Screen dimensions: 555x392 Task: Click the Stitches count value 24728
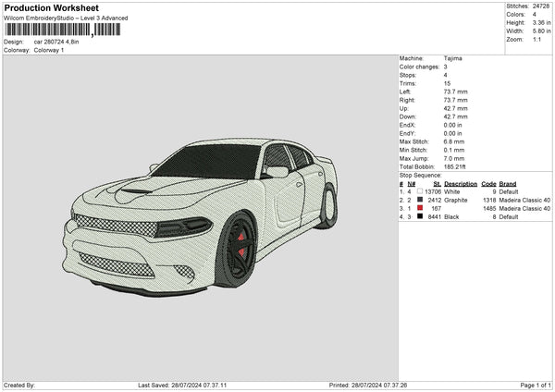tap(541, 6)
